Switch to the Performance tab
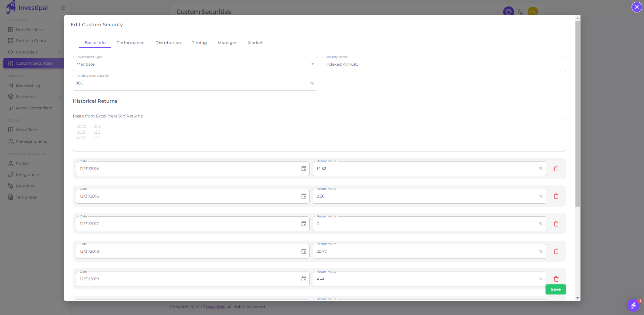 pos(130,43)
